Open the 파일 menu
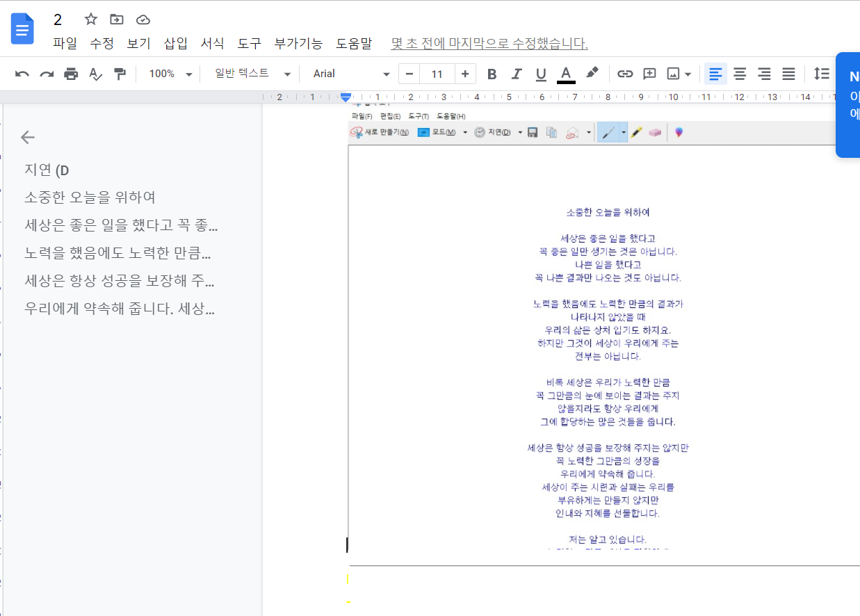The width and height of the screenshot is (860, 616). (x=65, y=43)
